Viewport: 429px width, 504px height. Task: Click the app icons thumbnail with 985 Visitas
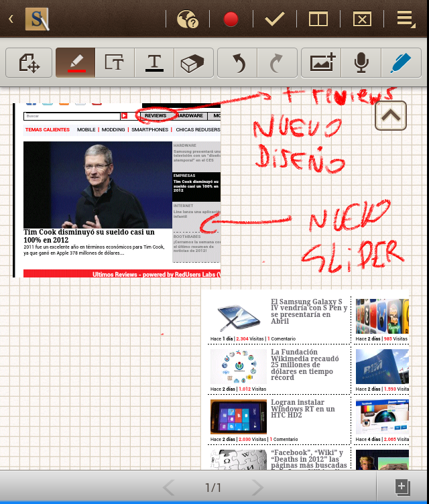pos(382,316)
